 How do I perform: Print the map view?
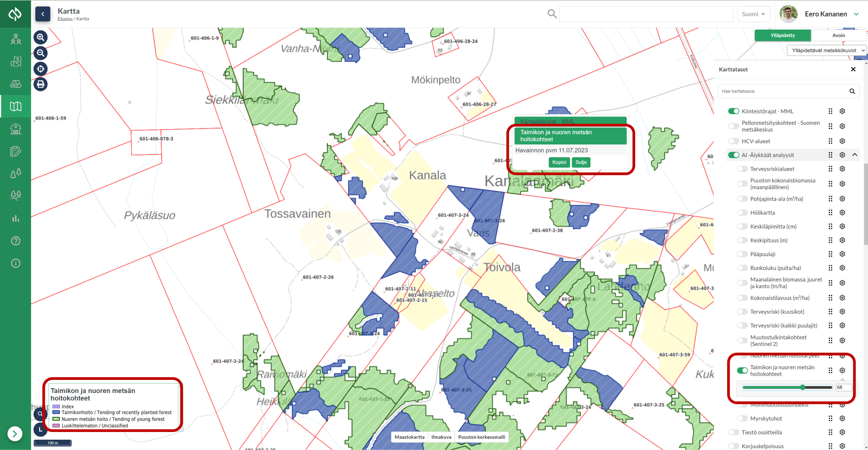pyautogui.click(x=41, y=84)
